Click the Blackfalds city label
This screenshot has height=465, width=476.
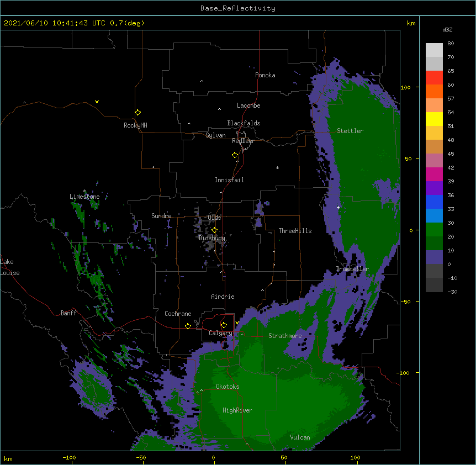[x=244, y=123]
